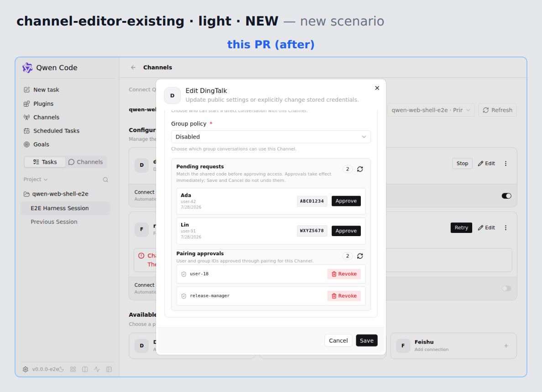542x392 pixels.
Task: Toggle dark mode moon icon
Action: (61, 369)
